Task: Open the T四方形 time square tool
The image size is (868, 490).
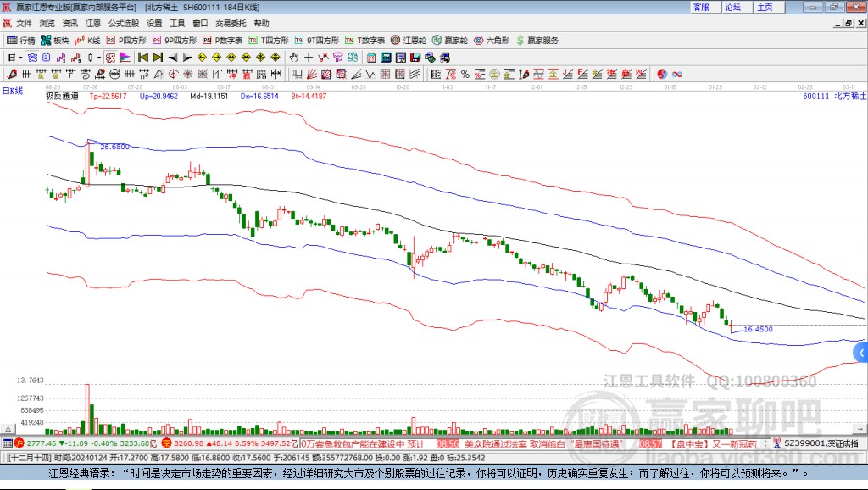Action: pos(269,41)
